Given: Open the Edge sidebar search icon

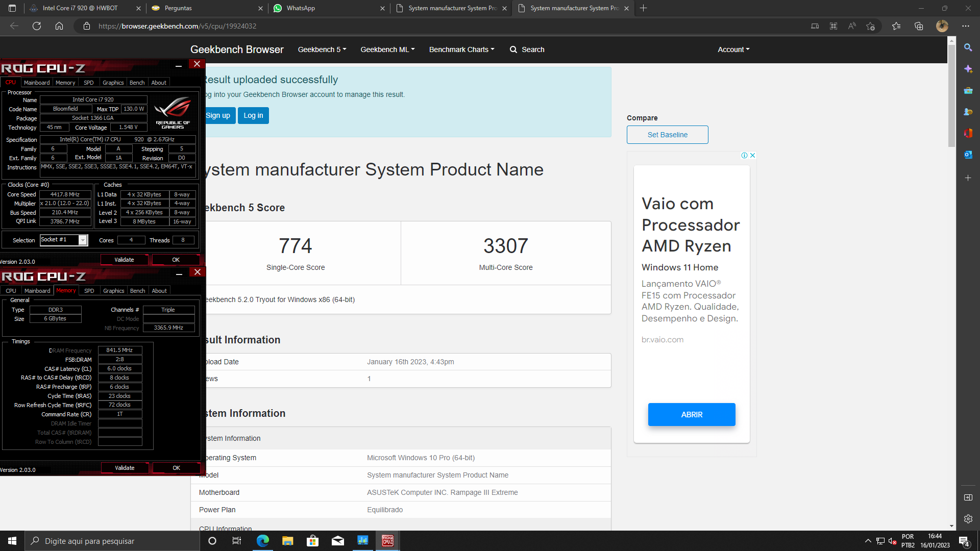Looking at the screenshot, I should point(968,47).
